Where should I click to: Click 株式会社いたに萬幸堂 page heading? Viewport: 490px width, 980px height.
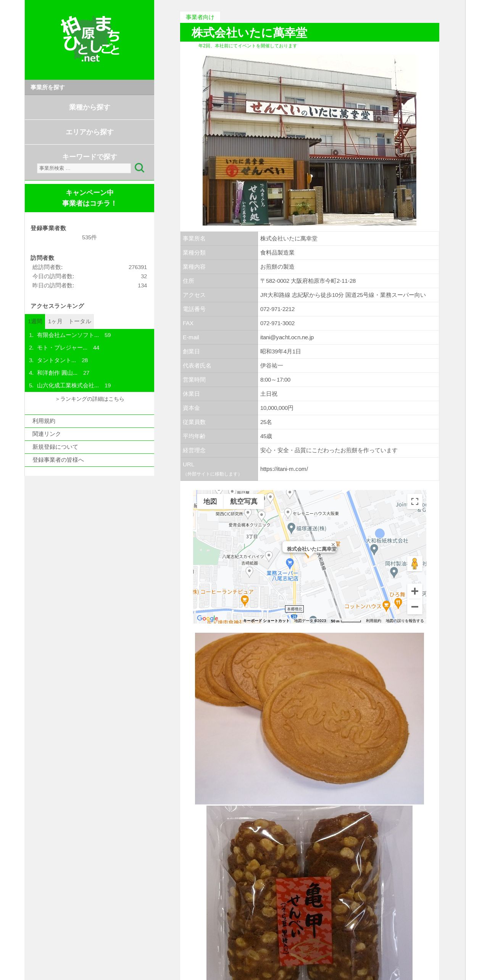250,33
